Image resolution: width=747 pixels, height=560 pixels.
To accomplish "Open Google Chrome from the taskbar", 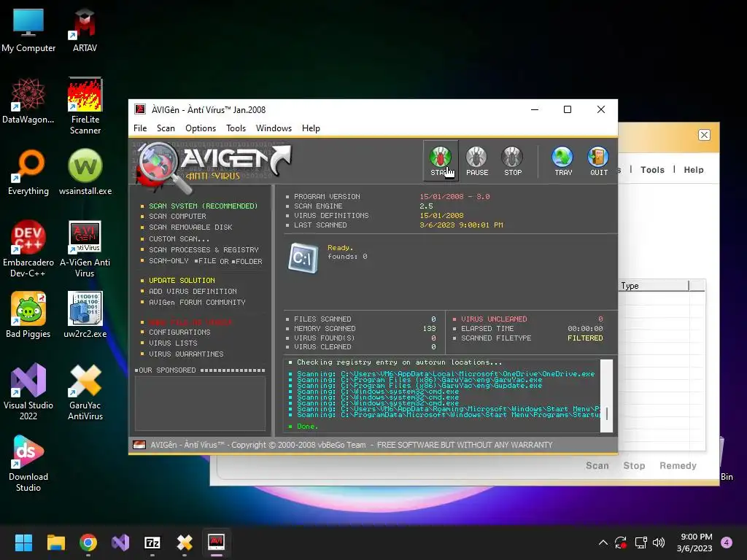I will [88, 542].
